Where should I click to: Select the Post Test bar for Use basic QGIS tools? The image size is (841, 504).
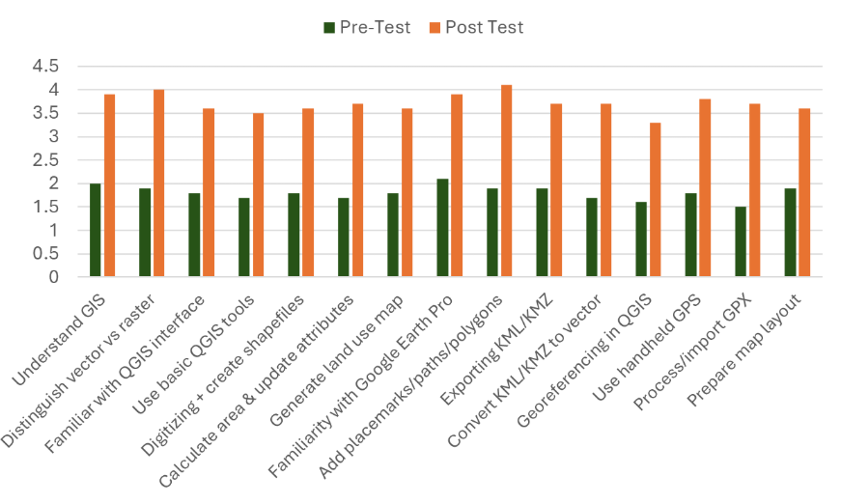(258, 195)
